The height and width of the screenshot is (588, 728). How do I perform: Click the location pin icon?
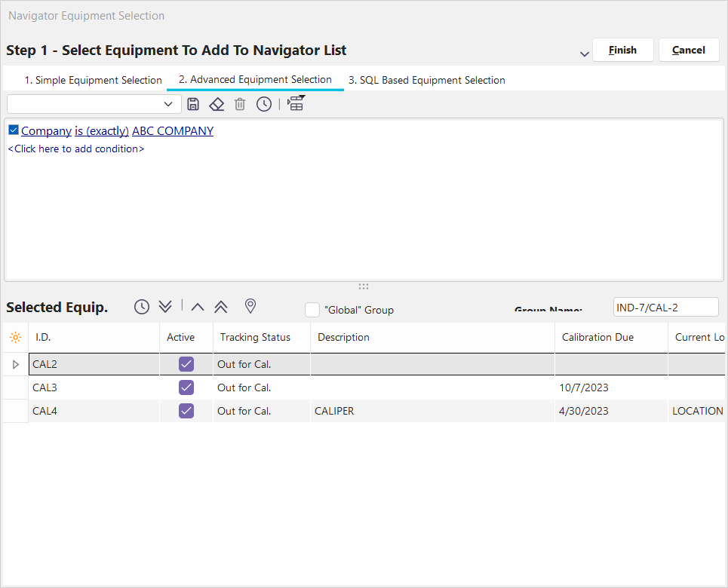pyautogui.click(x=250, y=306)
